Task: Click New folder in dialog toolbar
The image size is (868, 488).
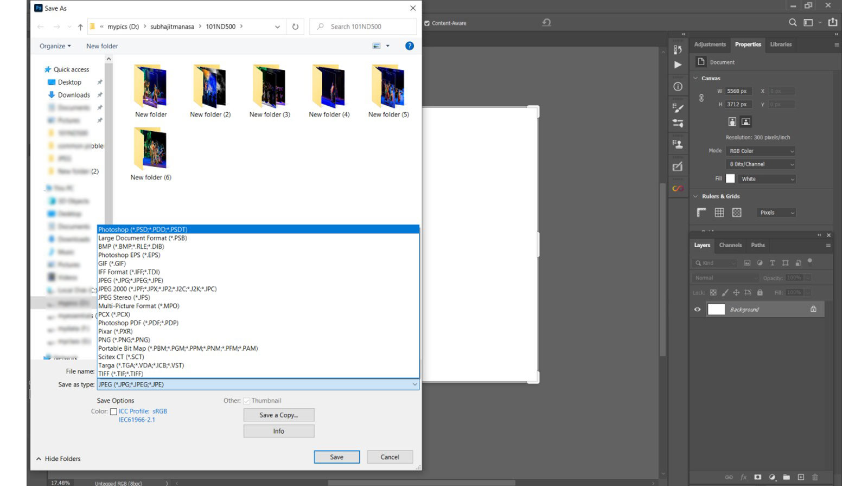Action: point(102,46)
